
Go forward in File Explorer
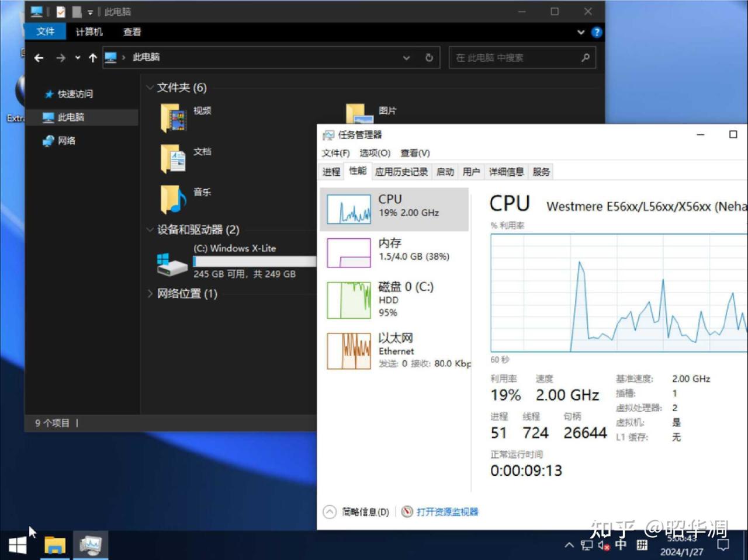[61, 58]
